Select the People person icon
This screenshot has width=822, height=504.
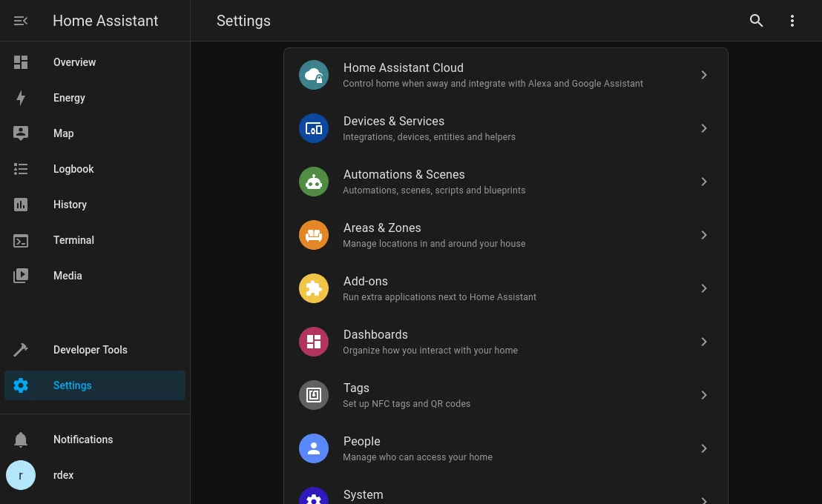pos(314,448)
